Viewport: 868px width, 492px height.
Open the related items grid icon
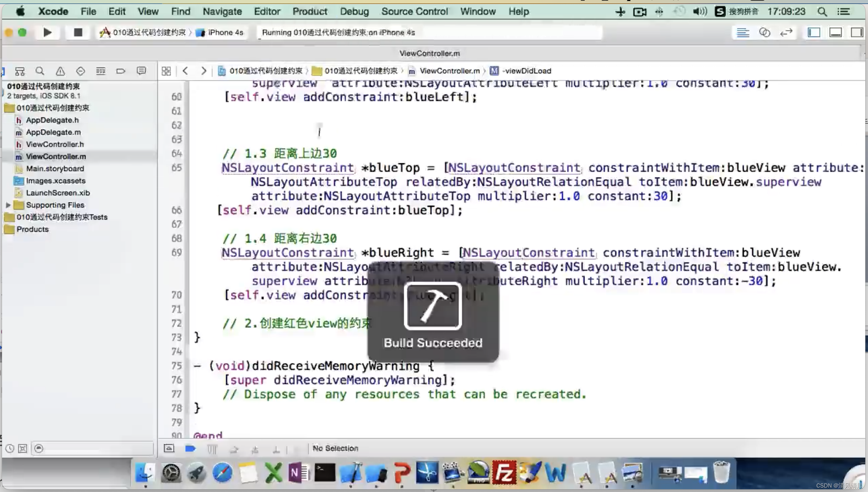click(x=166, y=71)
